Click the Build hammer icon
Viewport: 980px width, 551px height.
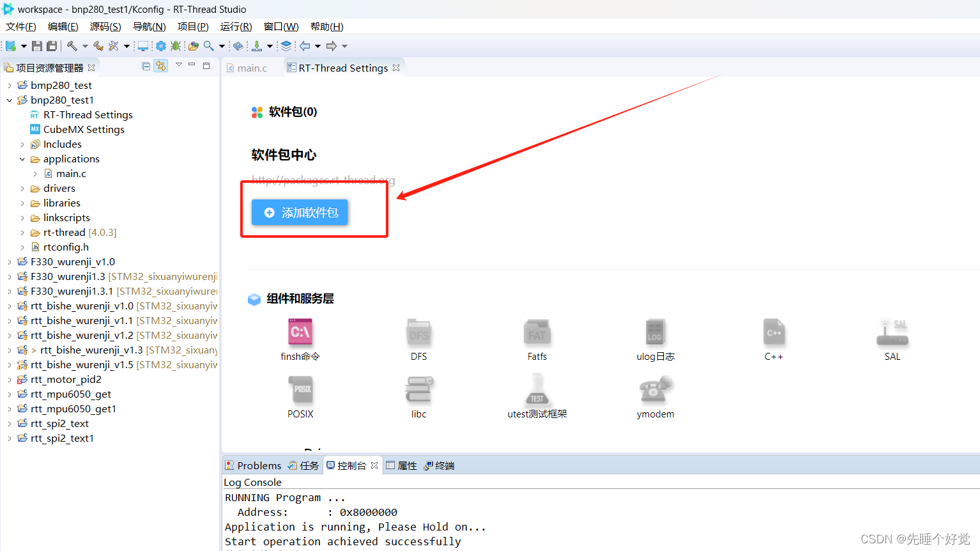pyautogui.click(x=72, y=46)
